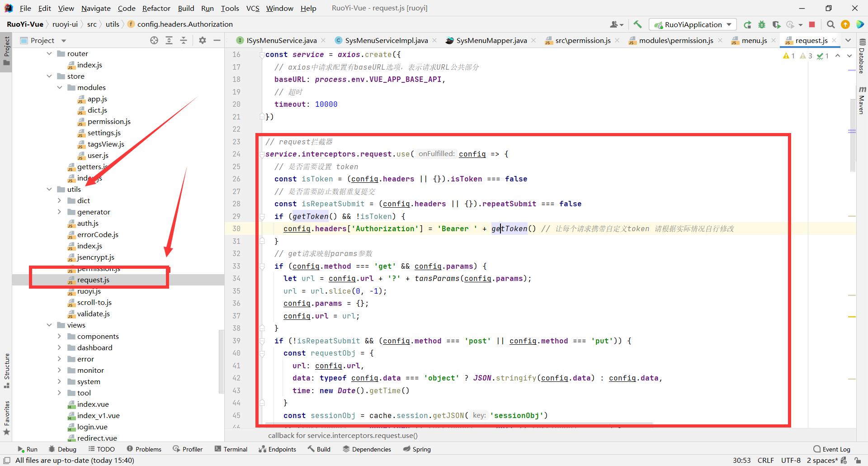Expand the generator folder
This screenshot has height=466, width=868.
click(x=60, y=212)
